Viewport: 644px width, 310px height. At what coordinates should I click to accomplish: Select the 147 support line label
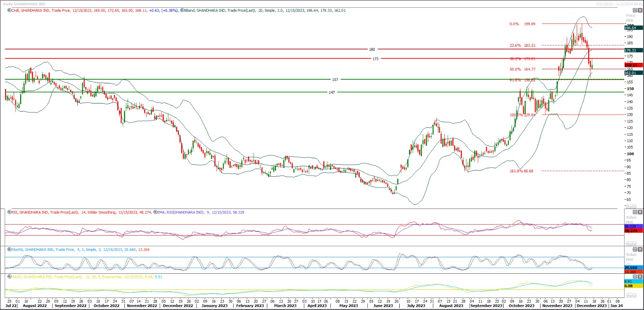pos(332,93)
